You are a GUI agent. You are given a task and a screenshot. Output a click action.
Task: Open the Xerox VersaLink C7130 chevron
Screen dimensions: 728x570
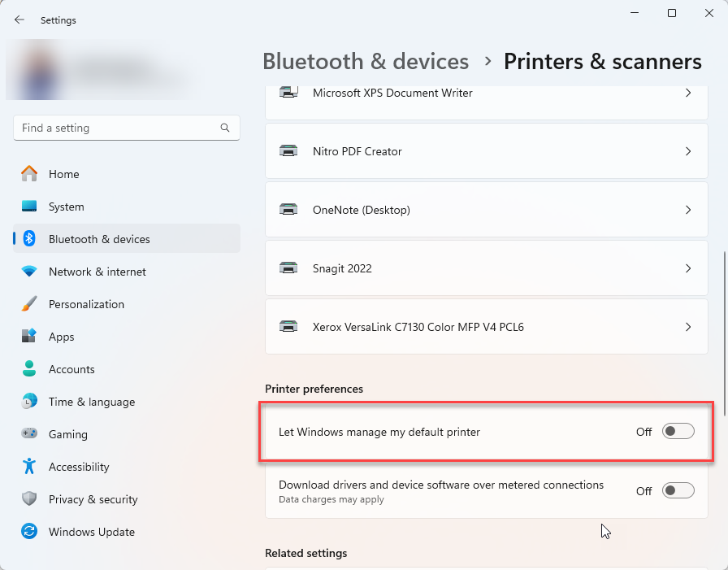688,327
